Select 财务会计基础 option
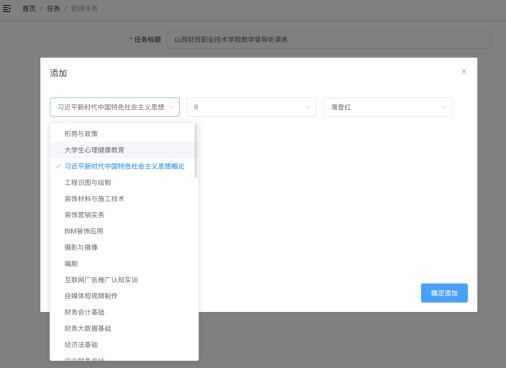506x368 pixels. (x=123, y=312)
